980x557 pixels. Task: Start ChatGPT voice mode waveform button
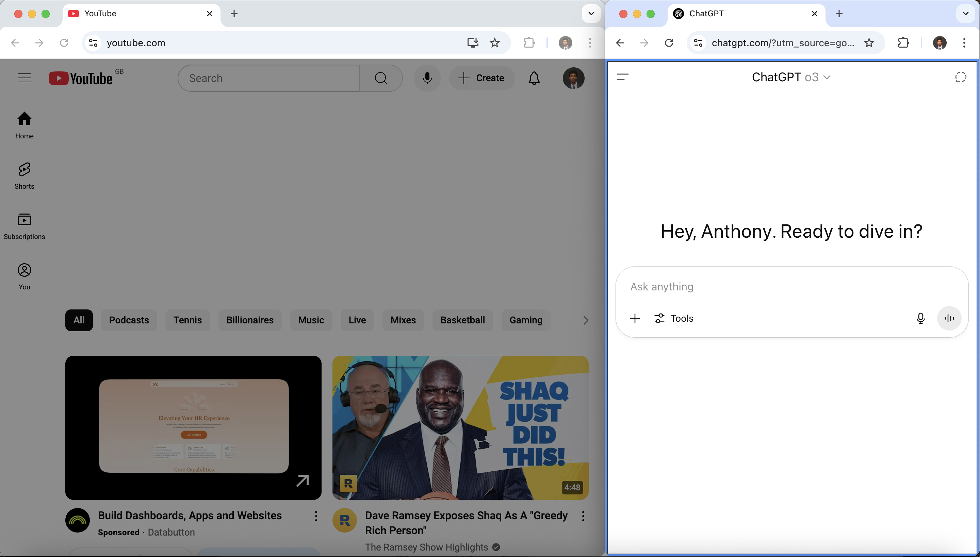[x=949, y=318]
